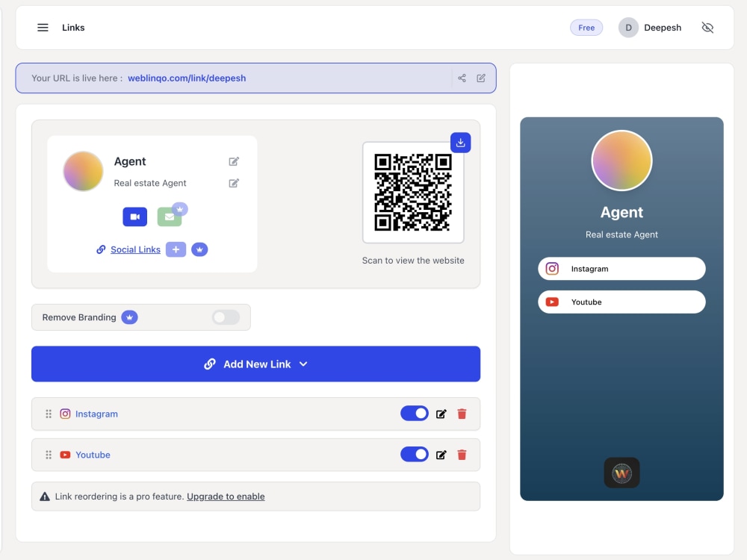747x560 pixels.
Task: Click the Links page title
Action: point(73,28)
